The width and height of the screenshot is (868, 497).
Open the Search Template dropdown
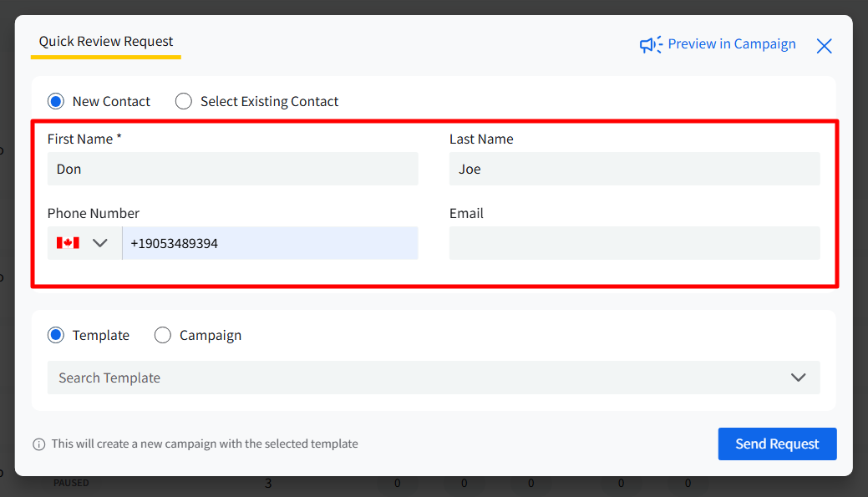tap(418, 378)
